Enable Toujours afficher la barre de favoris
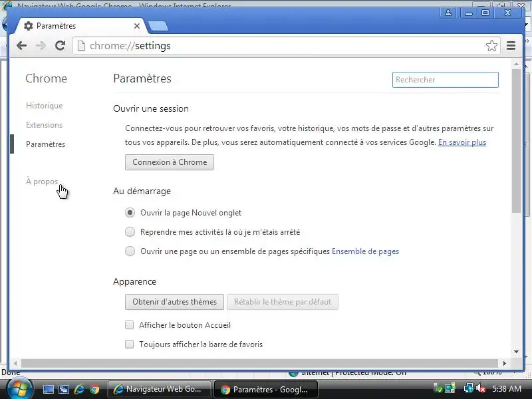Viewport: 532px width, 399px height. coord(129,344)
